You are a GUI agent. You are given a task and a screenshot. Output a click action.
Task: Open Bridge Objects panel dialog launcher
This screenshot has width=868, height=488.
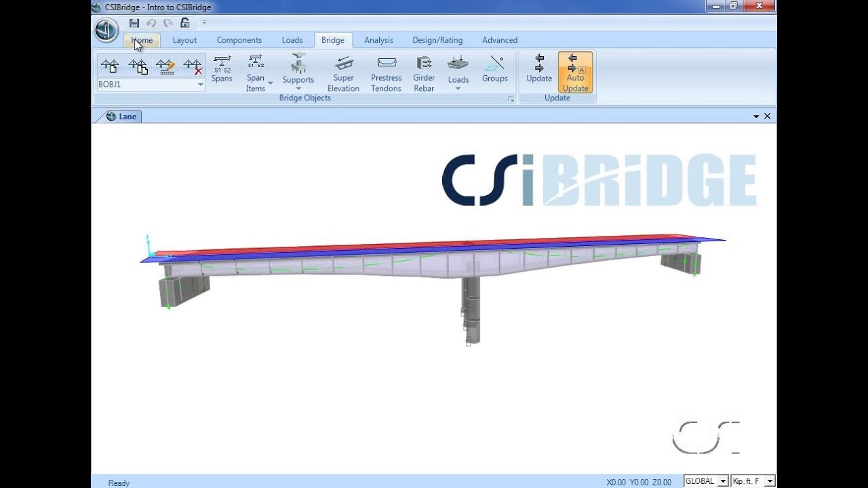click(511, 100)
